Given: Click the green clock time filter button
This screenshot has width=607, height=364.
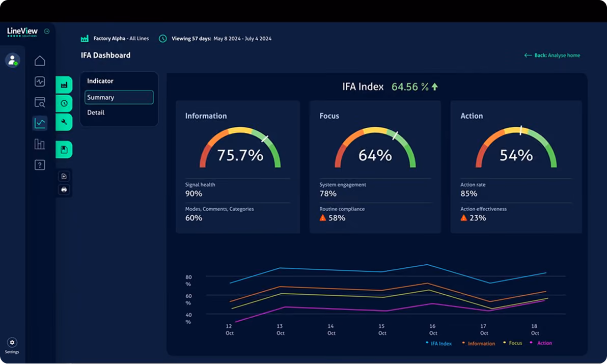Looking at the screenshot, I should click(64, 103).
